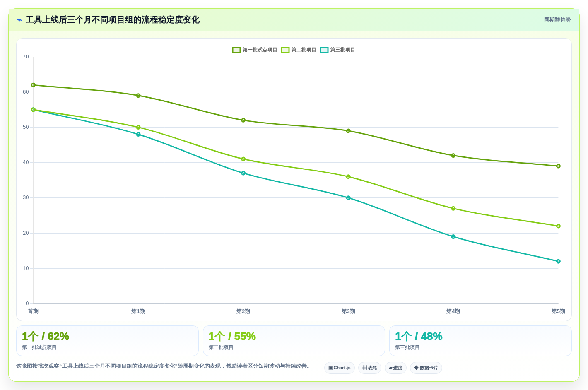The image size is (588, 390).
Task: Open the 1个 / 62% summary card
Action: 107,341
